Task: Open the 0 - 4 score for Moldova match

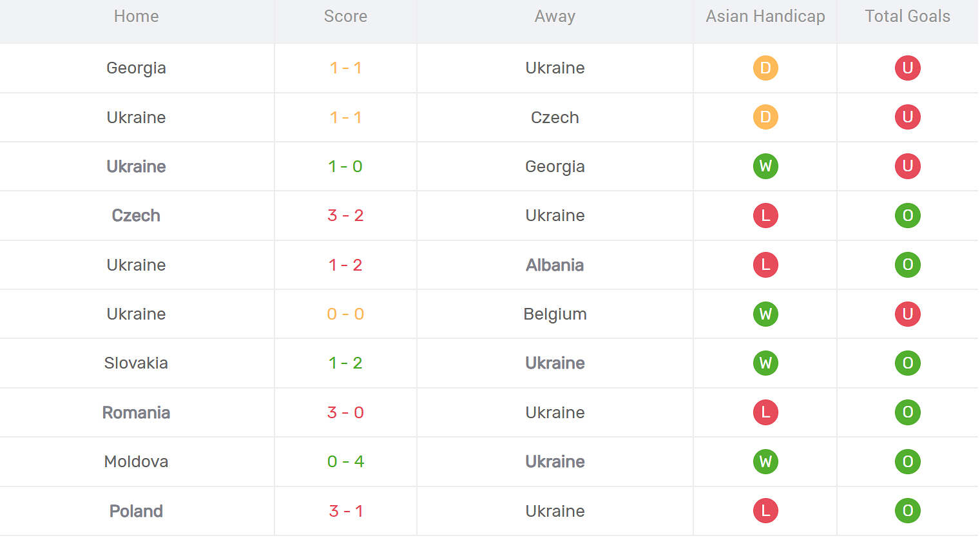Action: click(x=345, y=461)
